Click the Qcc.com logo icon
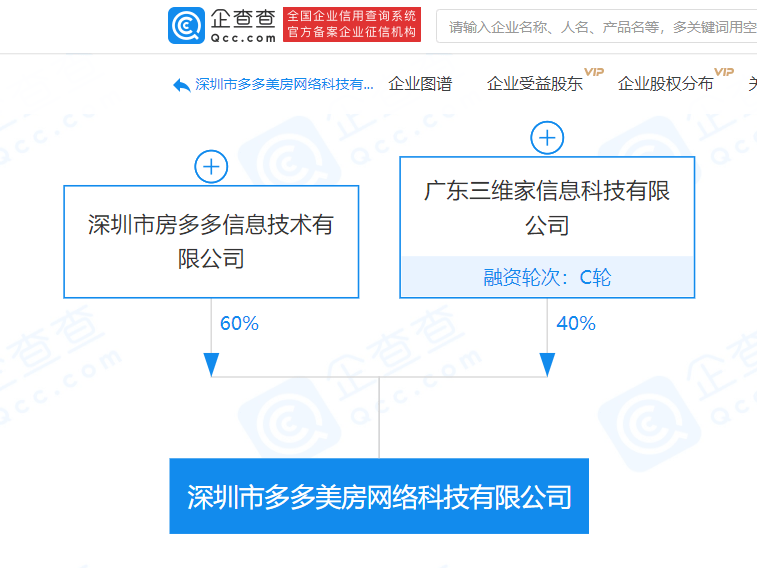 [x=186, y=26]
